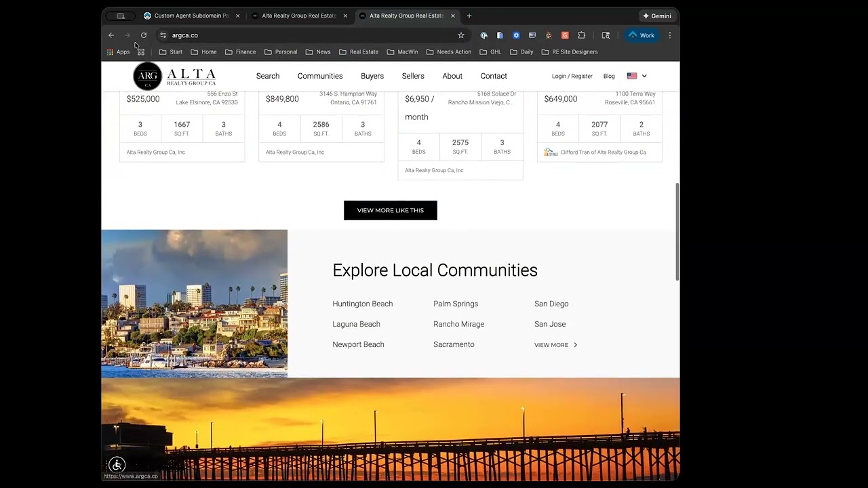Click View More communities link

556,345
